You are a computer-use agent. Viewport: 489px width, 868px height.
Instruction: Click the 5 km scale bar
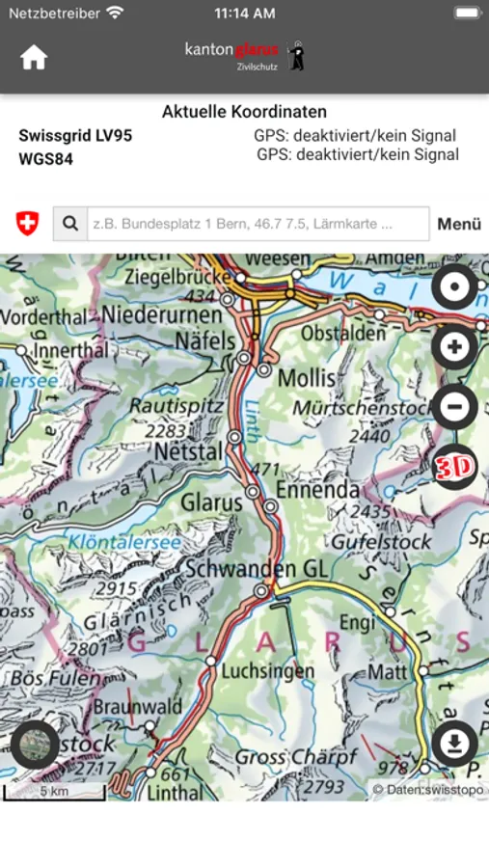tap(54, 793)
